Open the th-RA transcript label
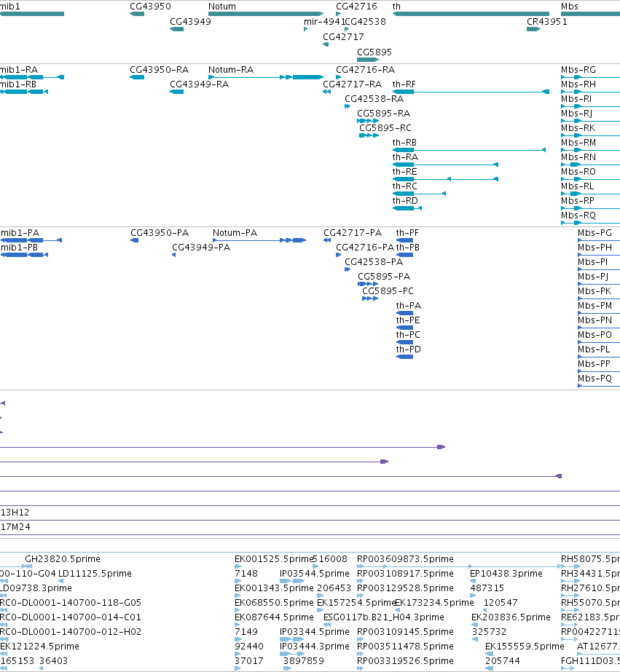Screen dimensions: 620x672 point(405,157)
